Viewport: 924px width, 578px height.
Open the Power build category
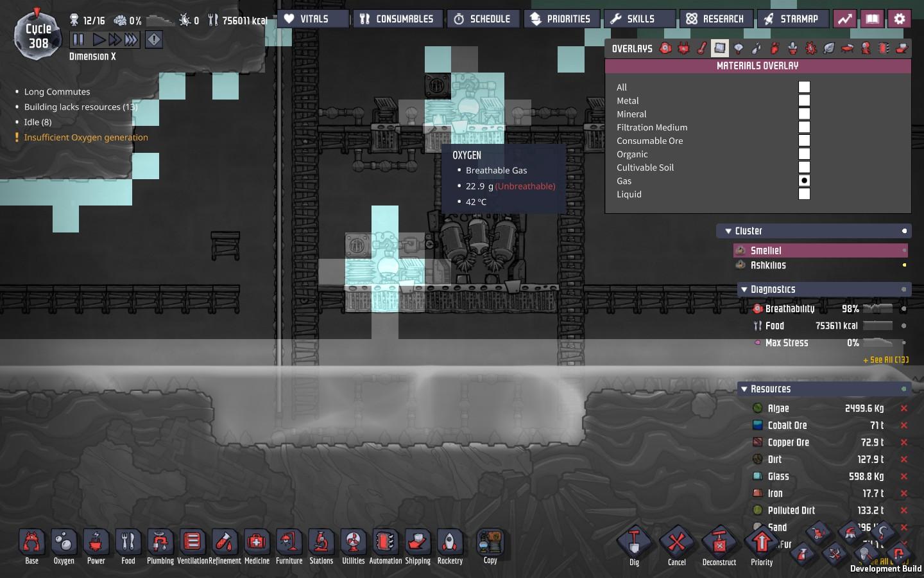(x=96, y=546)
